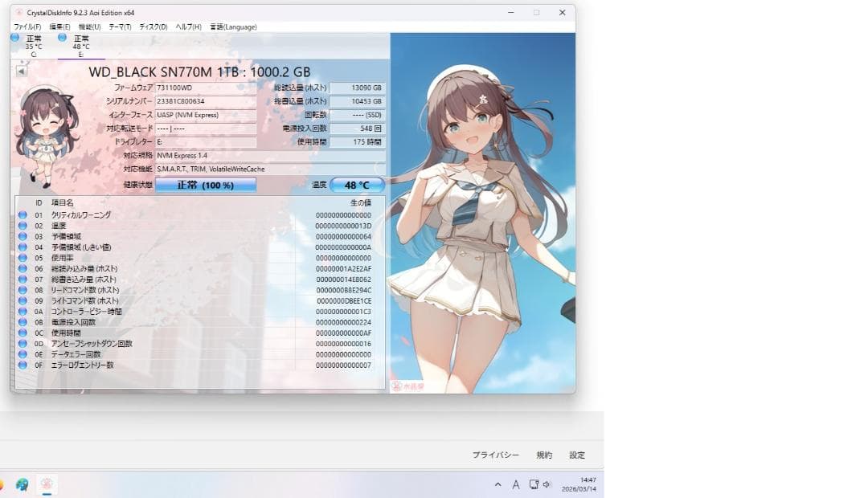Click the 項目名 column header
Screen dimensions: 868x498
[63, 203]
